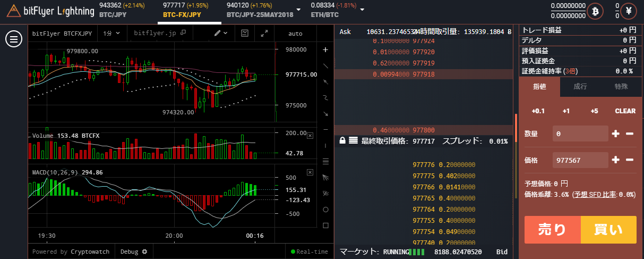The image size is (644, 259).
Task: Decrease quantity with minus button
Action: click(x=630, y=134)
